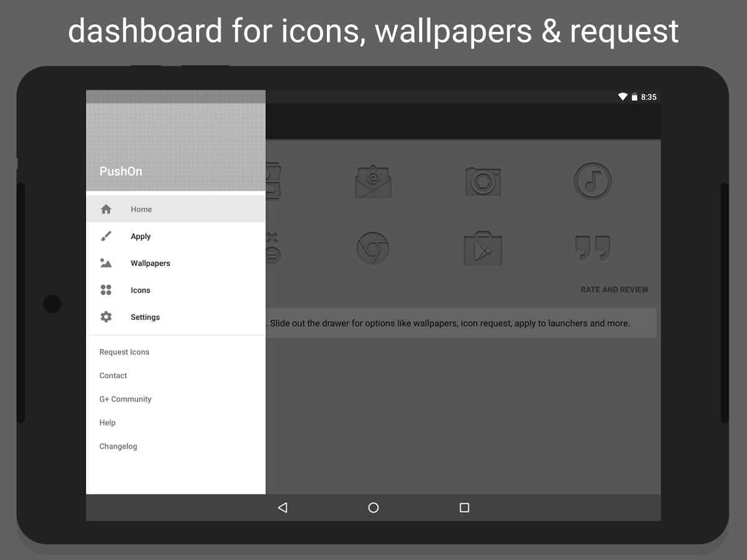Click the gear icon beside Settings

pyautogui.click(x=106, y=317)
